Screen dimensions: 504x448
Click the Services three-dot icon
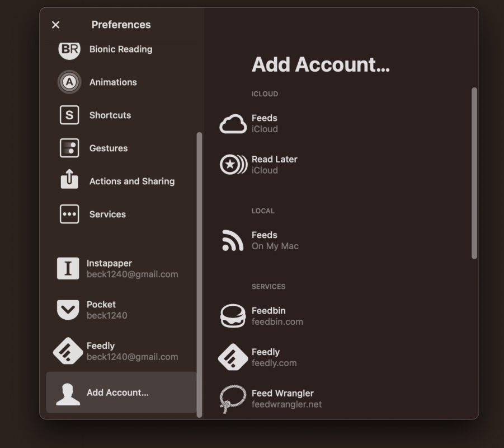[x=69, y=214]
